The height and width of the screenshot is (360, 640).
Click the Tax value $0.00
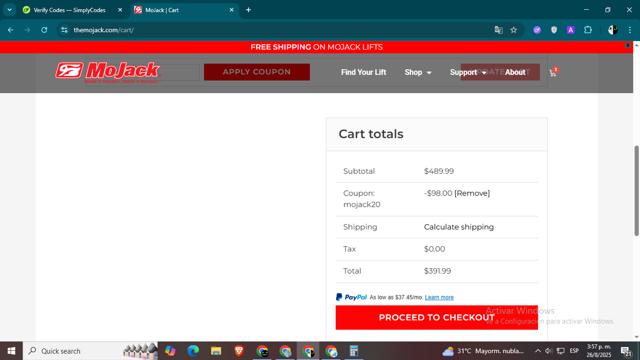434,249
